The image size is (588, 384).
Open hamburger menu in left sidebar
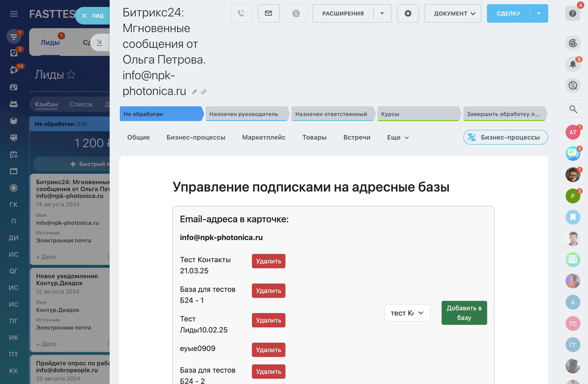[x=14, y=14]
